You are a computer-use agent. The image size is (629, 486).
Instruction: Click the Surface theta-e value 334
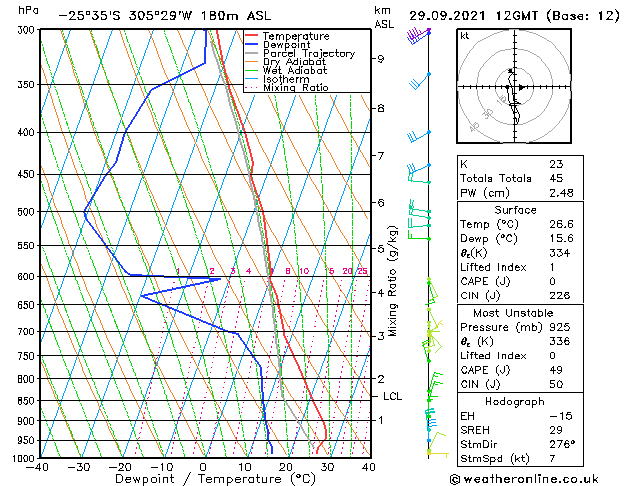point(560,253)
